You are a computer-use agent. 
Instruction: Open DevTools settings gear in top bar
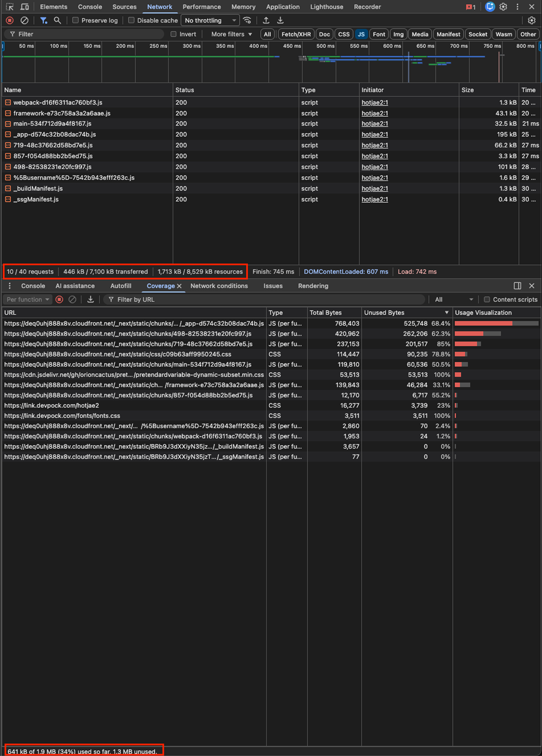pos(503,7)
